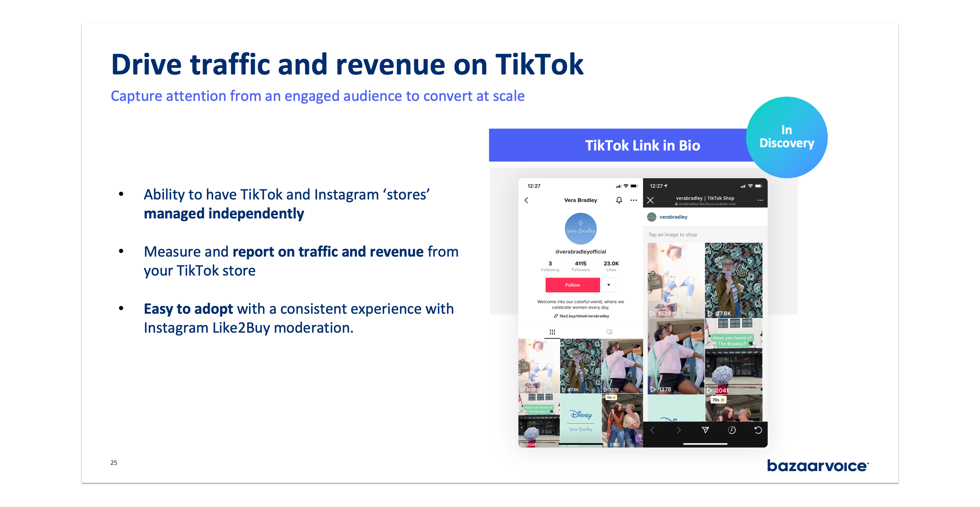Close the TikTok Shop browser with X
Image resolution: width=980 pixels, height=507 pixels.
tap(650, 200)
